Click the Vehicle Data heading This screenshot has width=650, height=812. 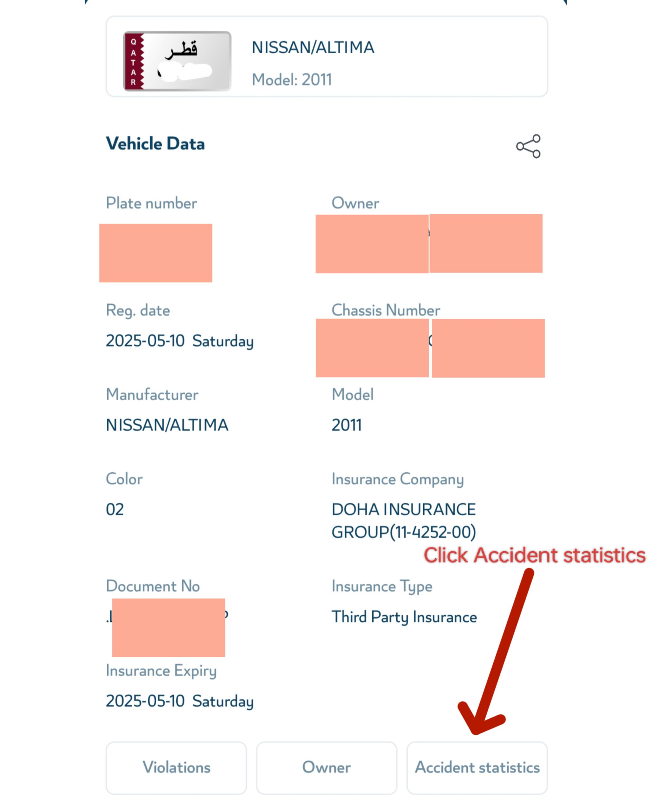(155, 144)
